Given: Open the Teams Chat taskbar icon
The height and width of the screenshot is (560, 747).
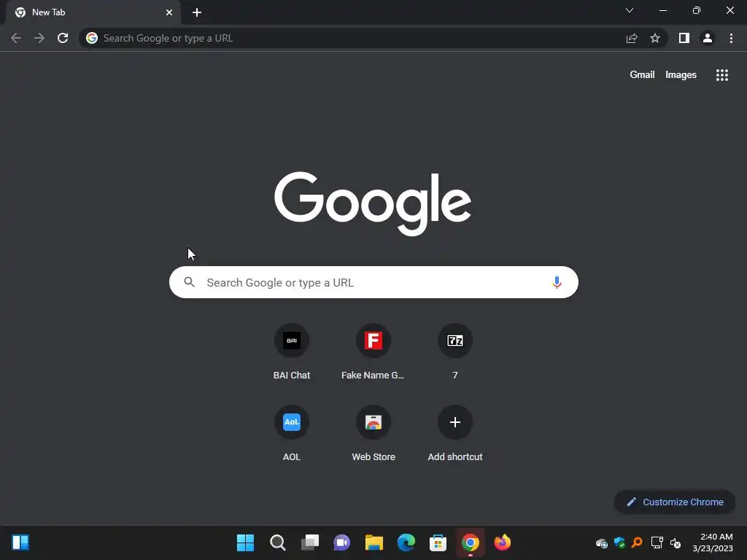Looking at the screenshot, I should tap(341, 542).
